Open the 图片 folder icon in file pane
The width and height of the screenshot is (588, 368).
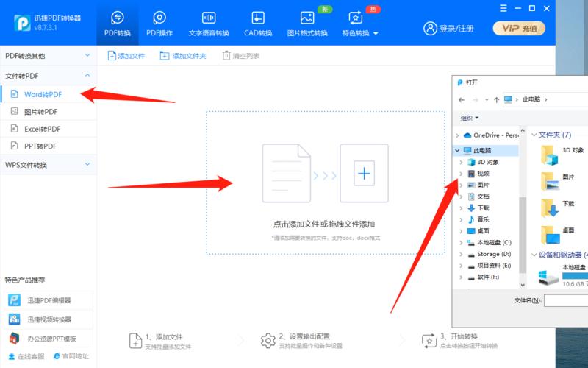(x=549, y=181)
